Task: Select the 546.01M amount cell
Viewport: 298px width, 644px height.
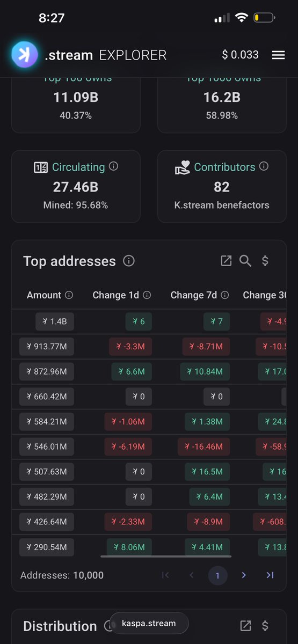Action: [x=47, y=447]
